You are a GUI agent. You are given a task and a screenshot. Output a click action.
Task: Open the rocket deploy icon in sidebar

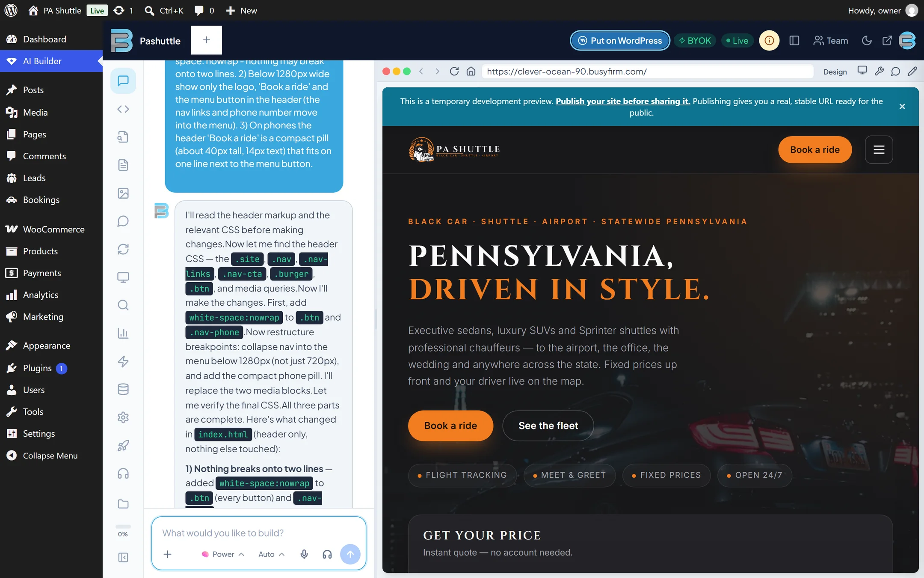click(x=123, y=445)
